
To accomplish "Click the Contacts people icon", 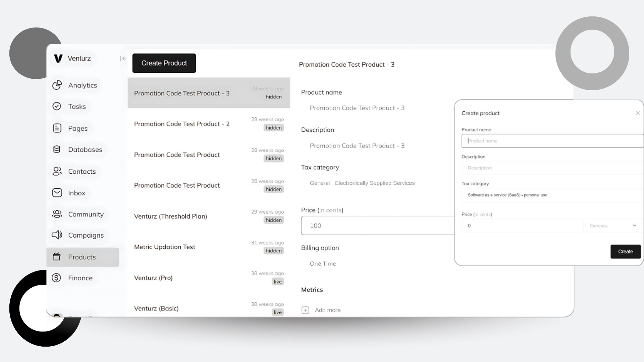I will [x=57, y=171].
